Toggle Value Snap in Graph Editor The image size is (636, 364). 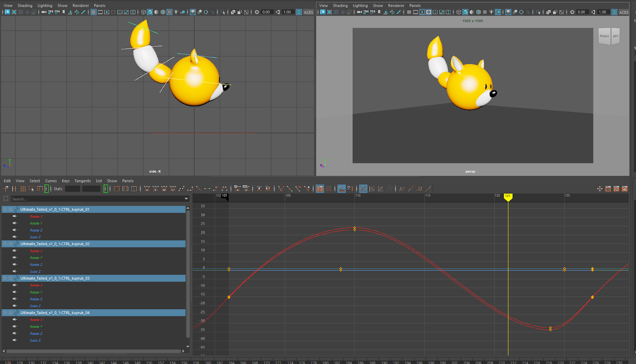coord(350,189)
